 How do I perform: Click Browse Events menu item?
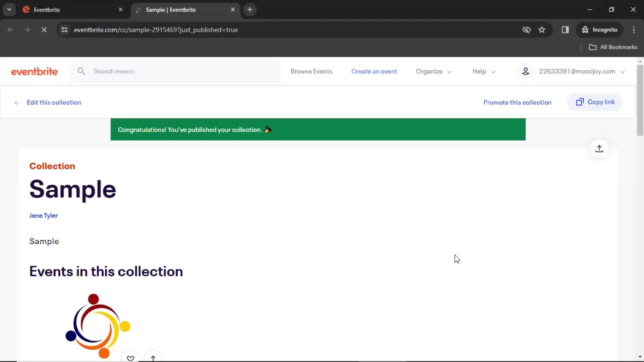coord(311,71)
